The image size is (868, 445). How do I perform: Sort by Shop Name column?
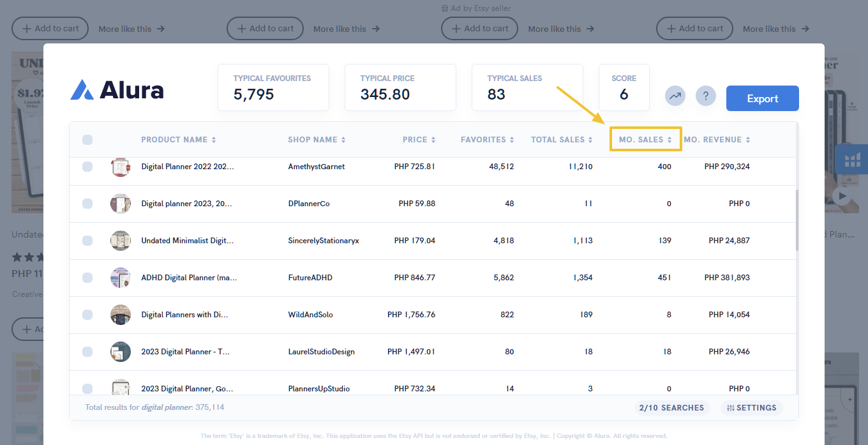tap(317, 140)
